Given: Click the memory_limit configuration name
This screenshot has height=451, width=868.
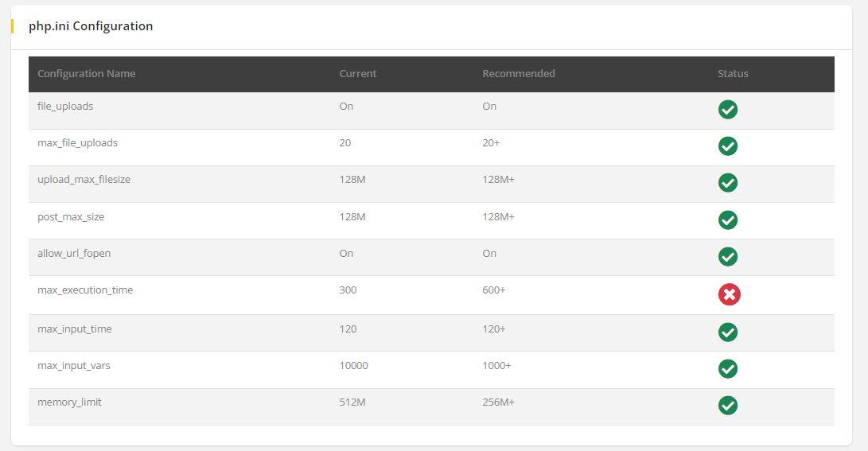Looking at the screenshot, I should pyautogui.click(x=69, y=402).
